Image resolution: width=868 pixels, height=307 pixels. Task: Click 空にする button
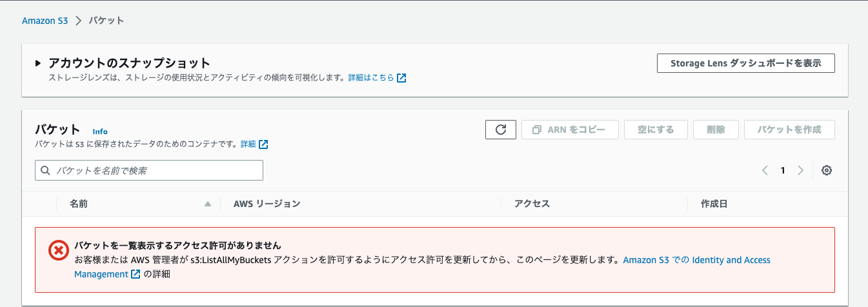[x=656, y=130]
